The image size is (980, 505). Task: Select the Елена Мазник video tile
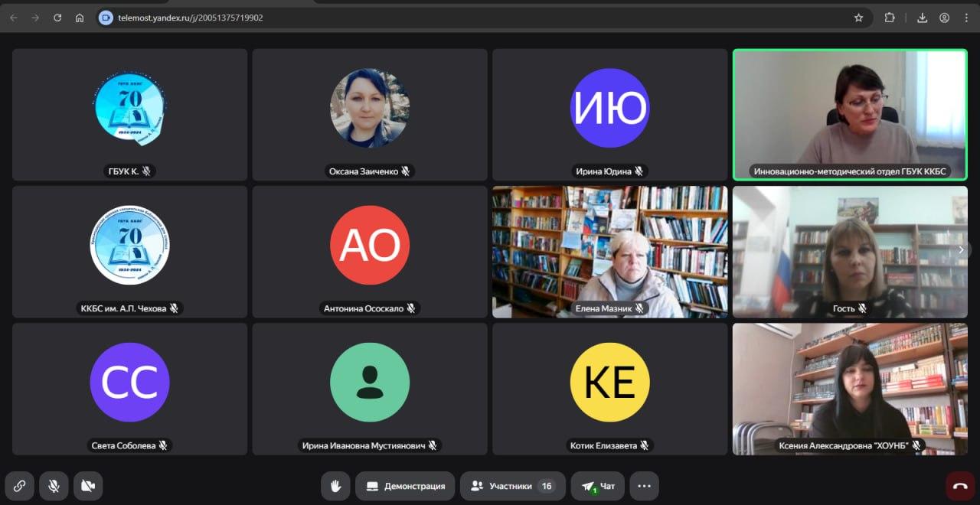(609, 251)
